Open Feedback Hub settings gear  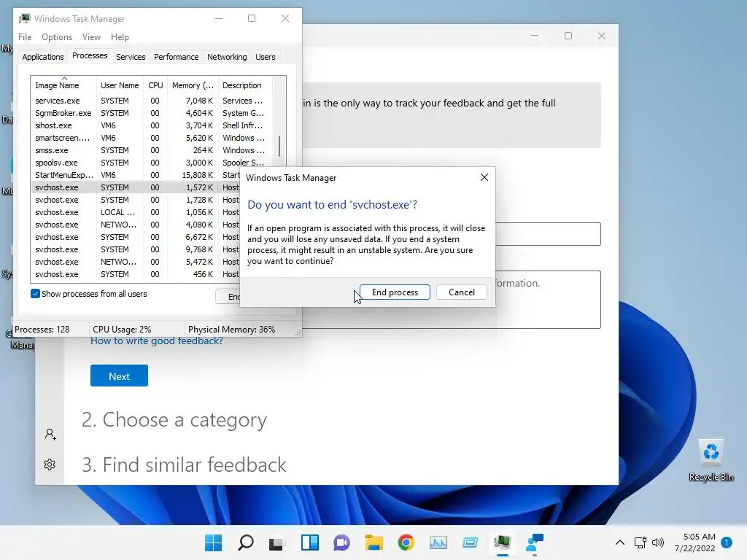click(50, 464)
